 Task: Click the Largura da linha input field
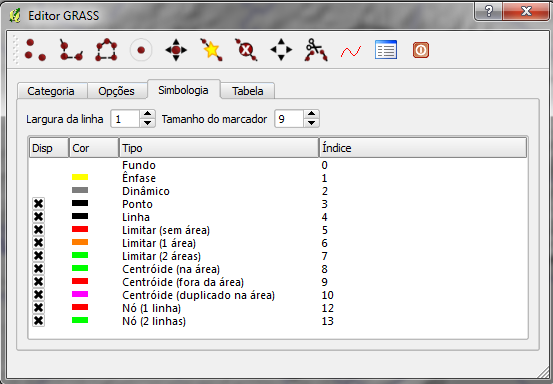[x=126, y=119]
